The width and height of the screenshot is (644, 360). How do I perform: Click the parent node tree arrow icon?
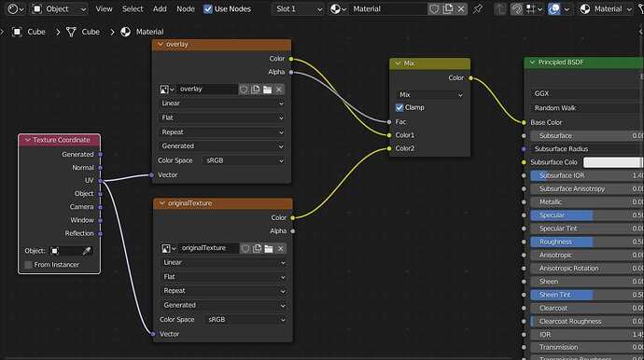click(x=500, y=8)
